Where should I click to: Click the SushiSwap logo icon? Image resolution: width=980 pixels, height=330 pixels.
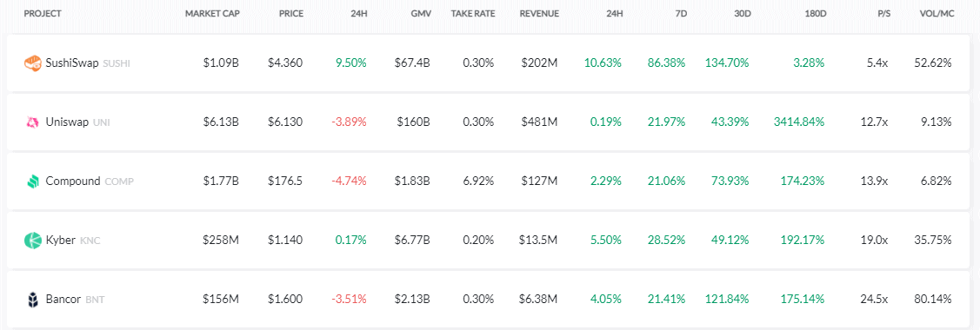coord(32,63)
